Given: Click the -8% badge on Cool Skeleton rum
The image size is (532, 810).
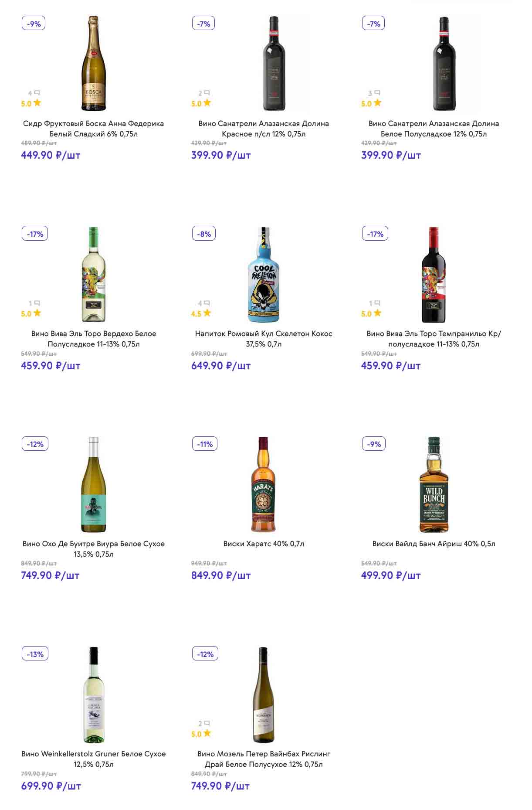Looking at the screenshot, I should [x=203, y=234].
